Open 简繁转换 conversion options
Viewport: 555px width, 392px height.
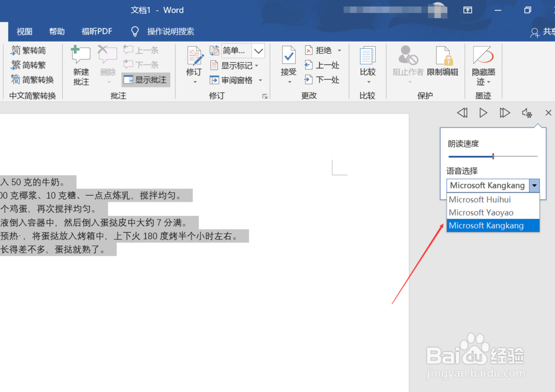(x=32, y=80)
